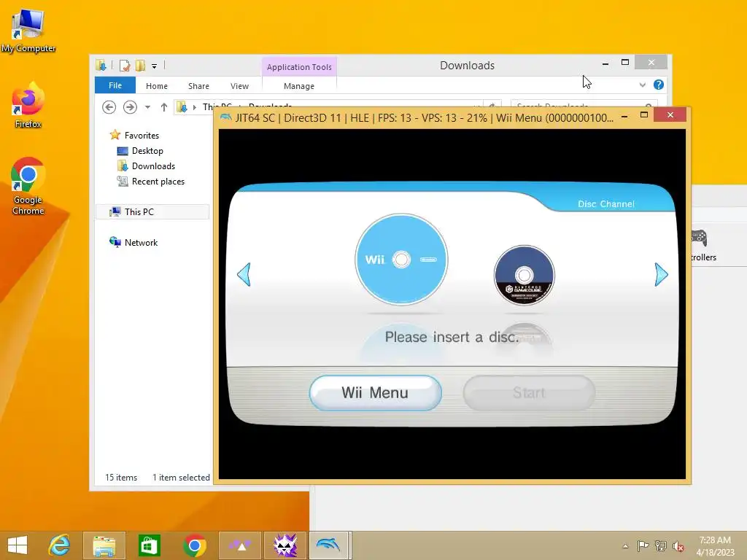This screenshot has height=560, width=747.
Task: Show hidden system tray icons
Action: point(625,546)
